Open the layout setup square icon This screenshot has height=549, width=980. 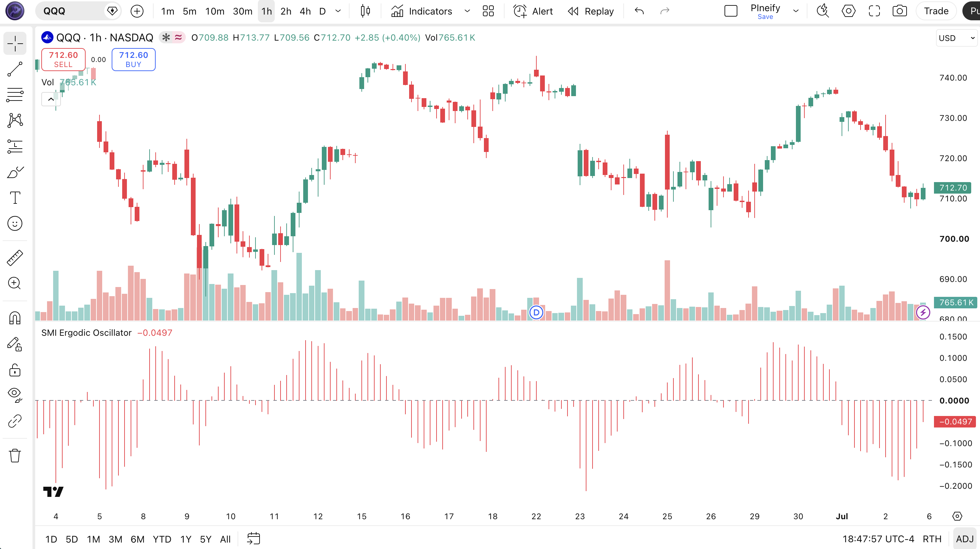point(731,11)
